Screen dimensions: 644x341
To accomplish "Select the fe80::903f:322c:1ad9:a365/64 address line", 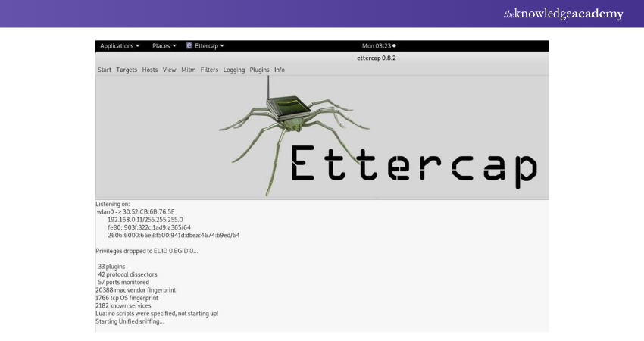I will 149,227.
